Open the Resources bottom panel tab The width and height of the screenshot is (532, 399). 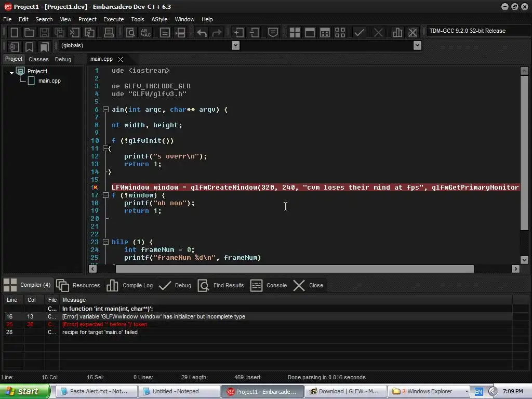click(78, 285)
